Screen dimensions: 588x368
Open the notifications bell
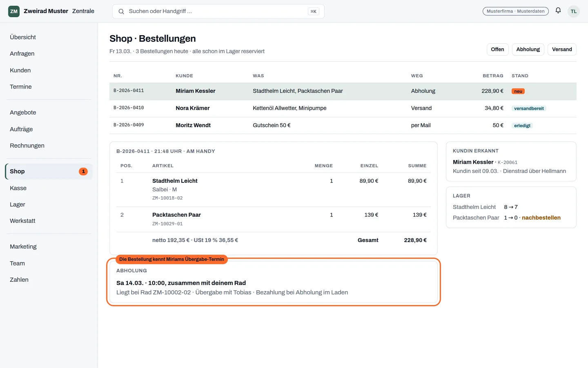point(558,11)
